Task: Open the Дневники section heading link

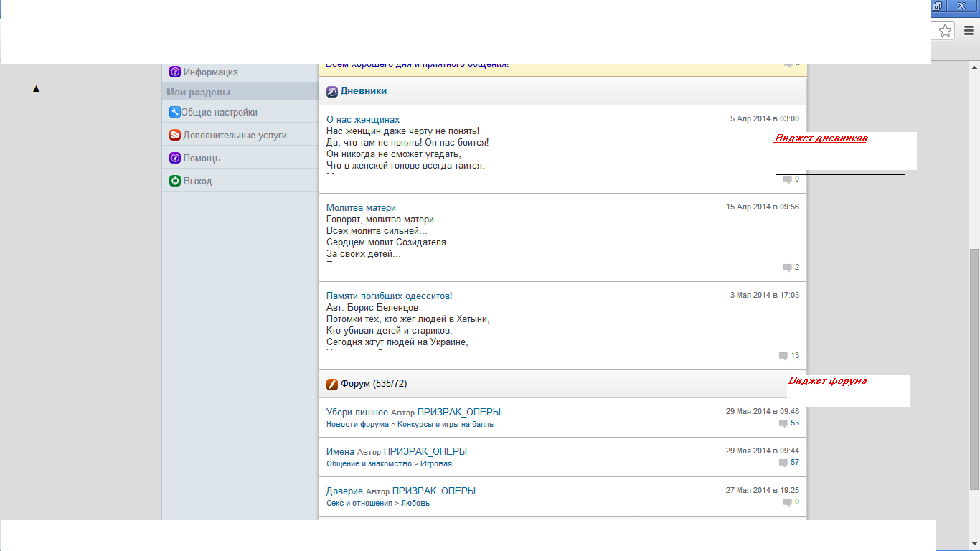Action: point(364,91)
